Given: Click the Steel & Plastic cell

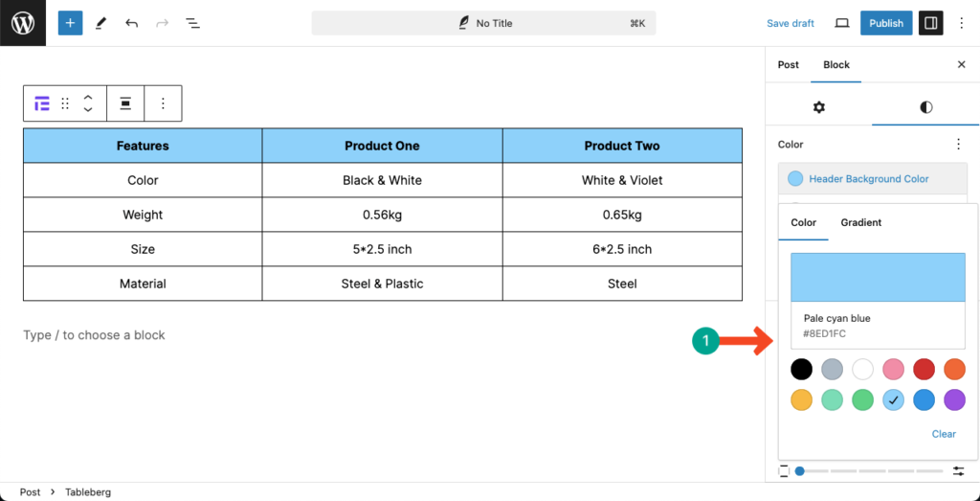Looking at the screenshot, I should pyautogui.click(x=383, y=284).
